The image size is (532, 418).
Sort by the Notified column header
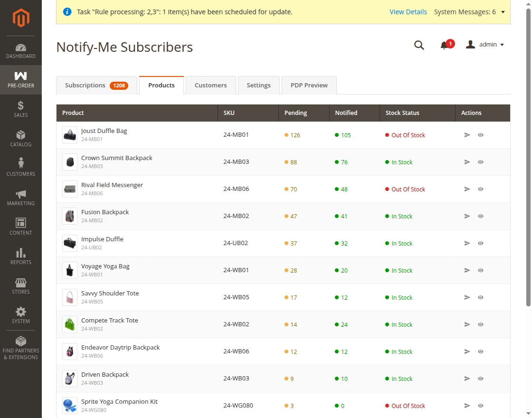tap(354, 113)
